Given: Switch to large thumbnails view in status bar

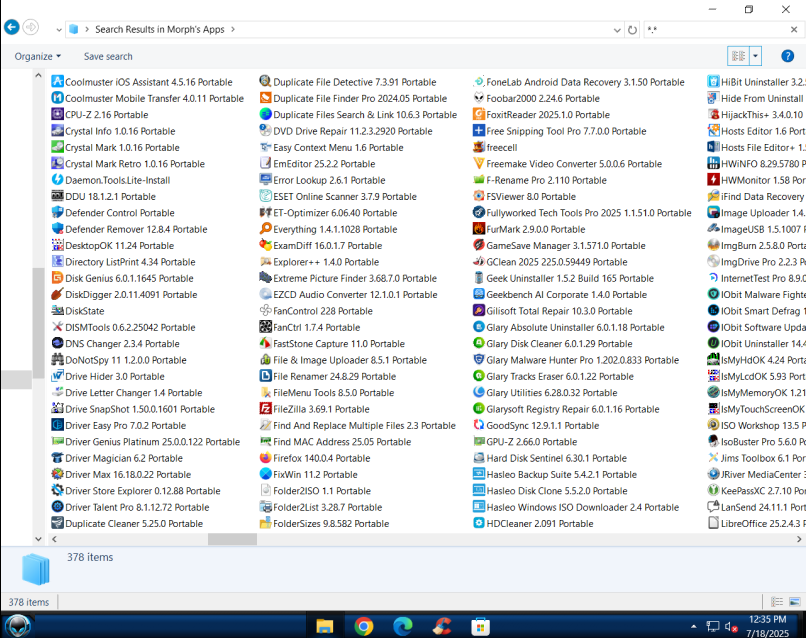Looking at the screenshot, I should click(795, 601).
